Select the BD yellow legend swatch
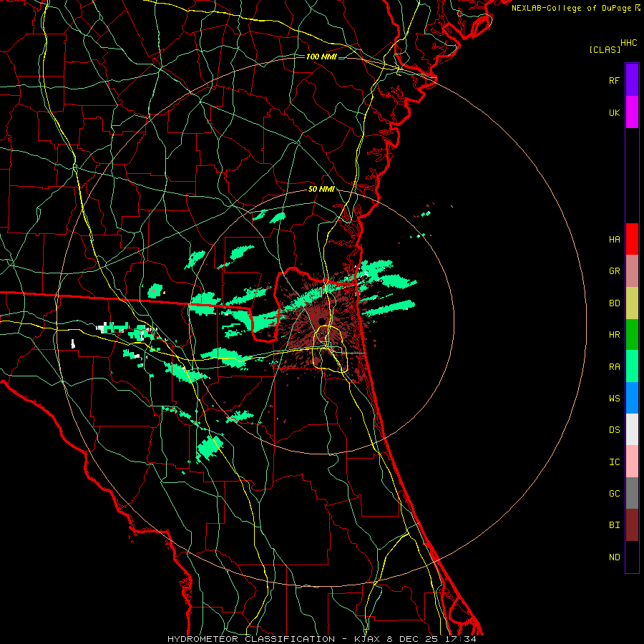The height and width of the screenshot is (644, 644). (x=632, y=303)
